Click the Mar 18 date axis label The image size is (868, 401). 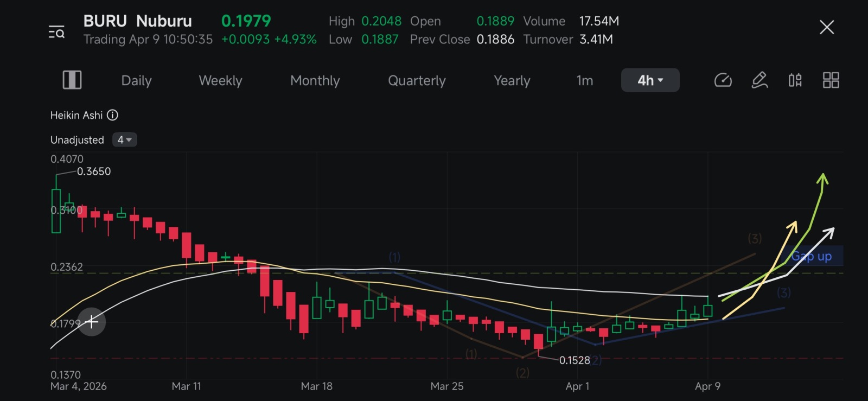coord(317,386)
